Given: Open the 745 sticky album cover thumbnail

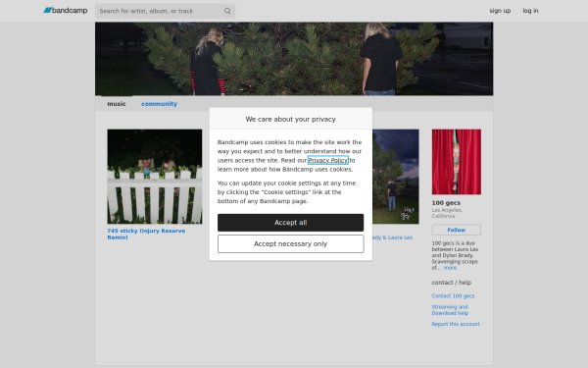Looking at the screenshot, I should tap(155, 177).
